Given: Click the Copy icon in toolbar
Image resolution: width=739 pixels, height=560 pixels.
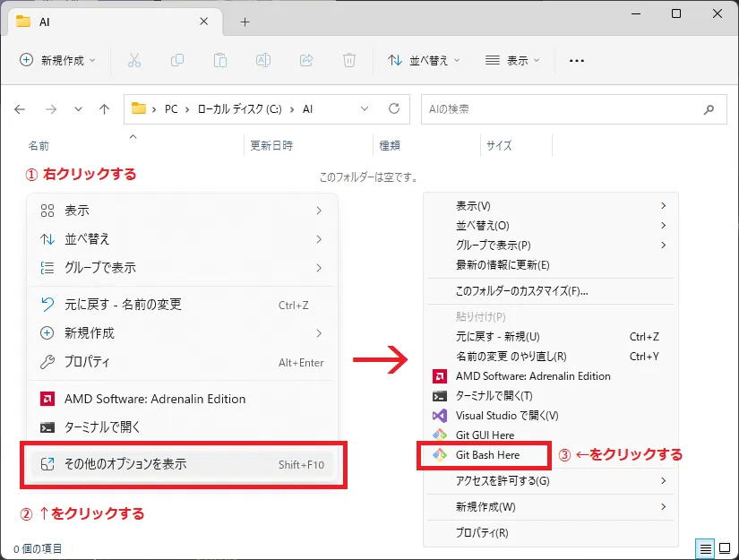Looking at the screenshot, I should (177, 60).
